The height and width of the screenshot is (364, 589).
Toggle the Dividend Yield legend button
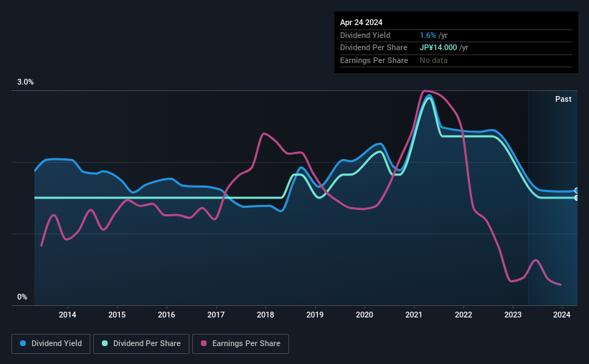click(51, 344)
